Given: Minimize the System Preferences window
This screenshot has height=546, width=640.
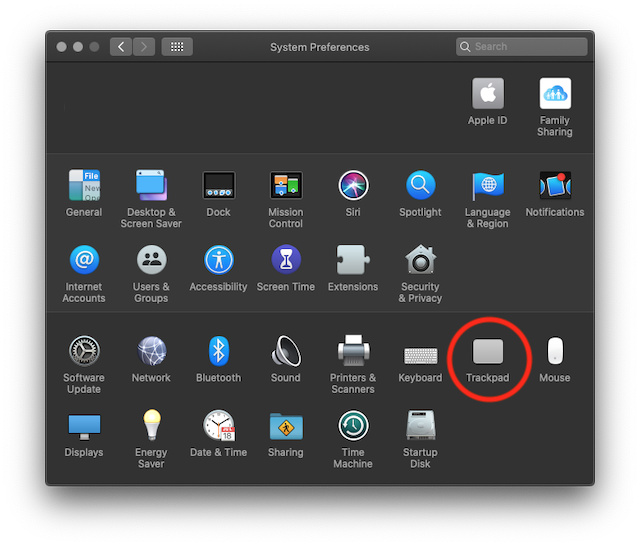Looking at the screenshot, I should pos(78,47).
